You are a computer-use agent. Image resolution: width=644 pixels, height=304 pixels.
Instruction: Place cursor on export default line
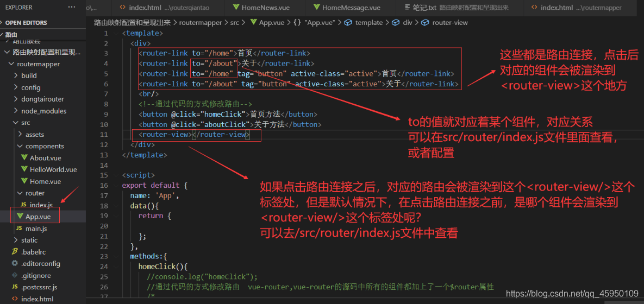pos(154,186)
